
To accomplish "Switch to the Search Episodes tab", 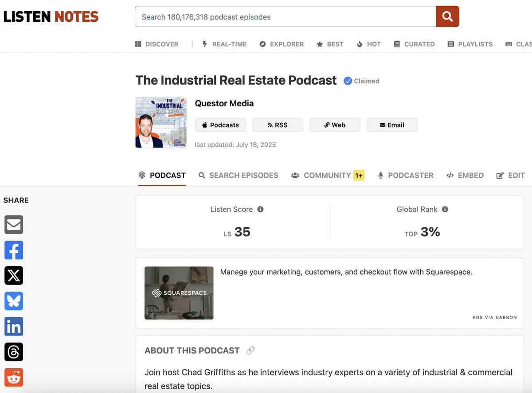I will [x=239, y=175].
